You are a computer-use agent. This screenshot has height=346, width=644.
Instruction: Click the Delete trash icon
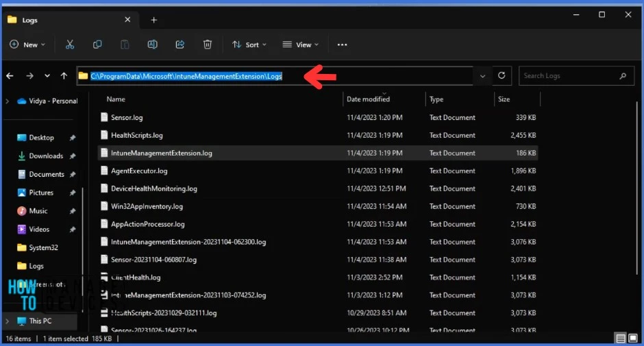pos(208,45)
